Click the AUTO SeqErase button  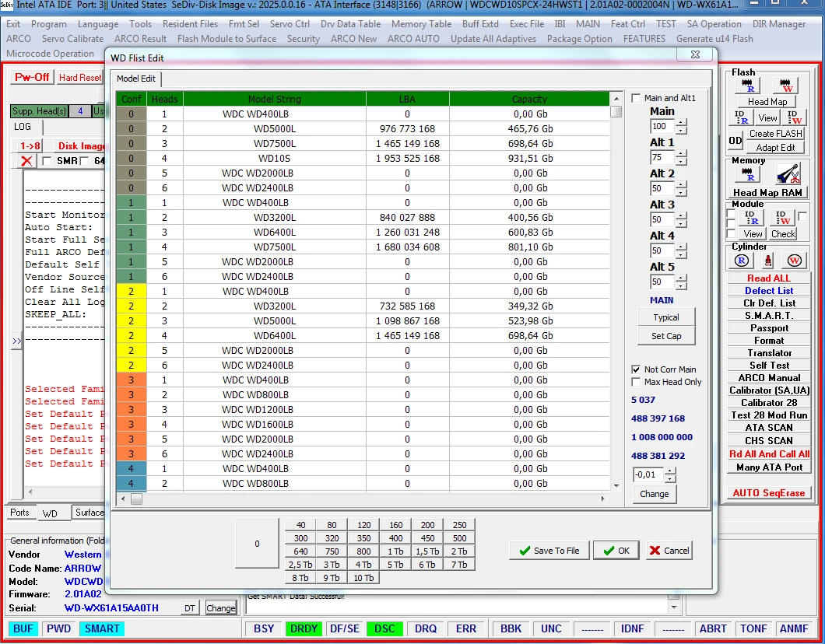click(769, 493)
